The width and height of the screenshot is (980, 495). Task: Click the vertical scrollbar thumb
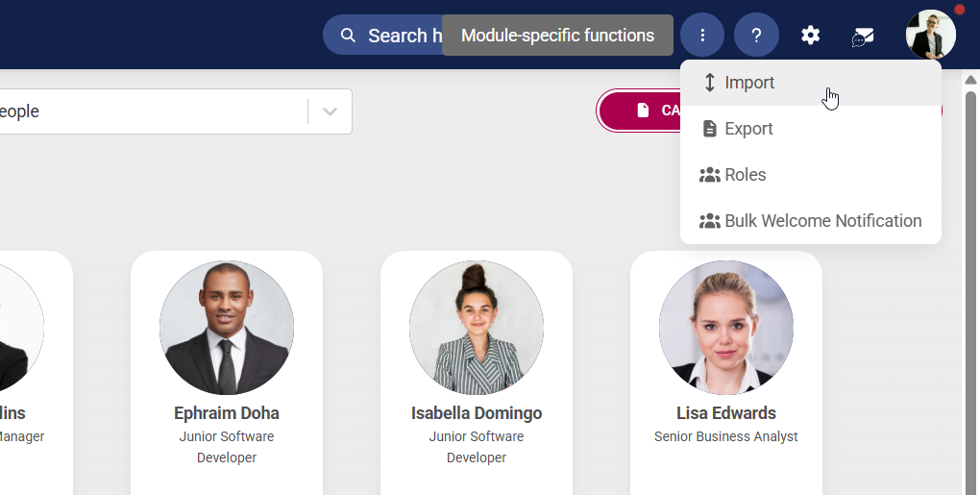pyautogui.click(x=970, y=292)
